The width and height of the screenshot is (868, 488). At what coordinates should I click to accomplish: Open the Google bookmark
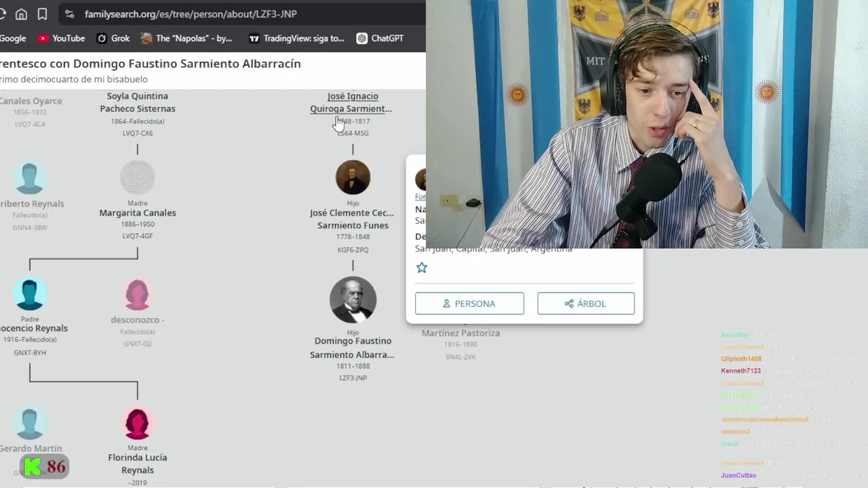click(12, 39)
